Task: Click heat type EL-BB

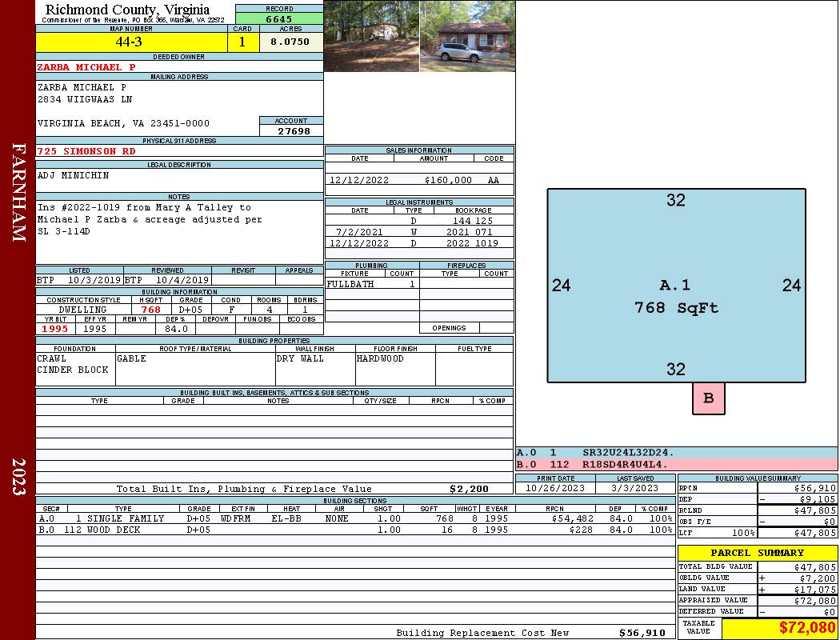Action: (286, 518)
